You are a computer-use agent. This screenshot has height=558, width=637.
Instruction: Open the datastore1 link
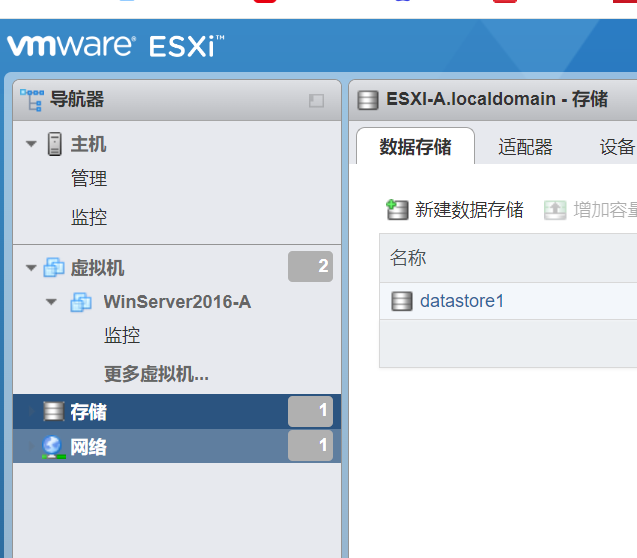click(x=462, y=301)
